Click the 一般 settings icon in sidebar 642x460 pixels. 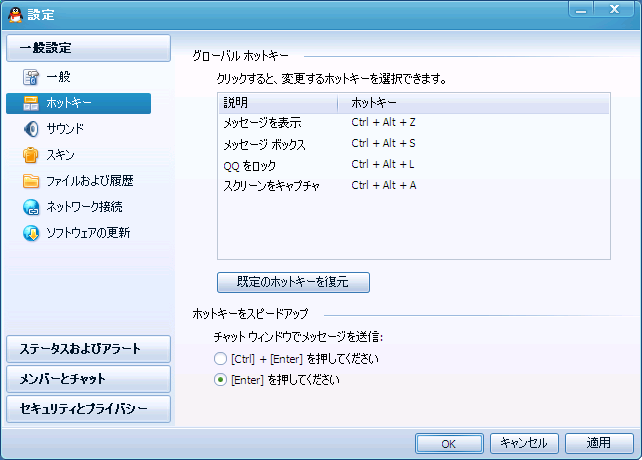coord(31,77)
